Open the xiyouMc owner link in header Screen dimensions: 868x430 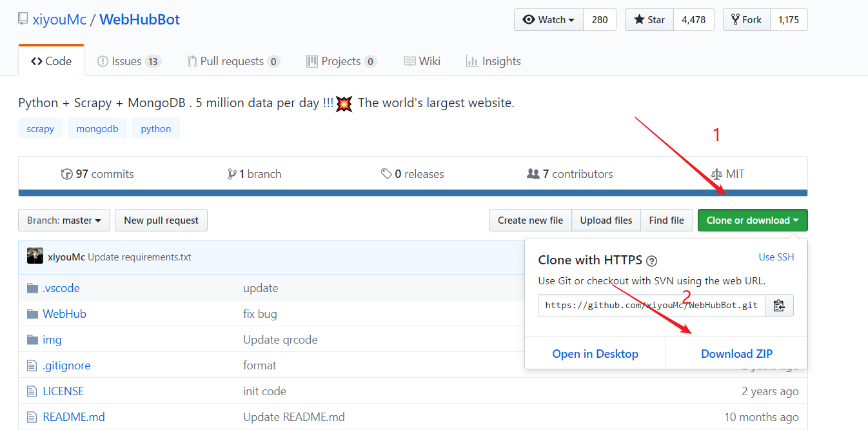point(59,19)
